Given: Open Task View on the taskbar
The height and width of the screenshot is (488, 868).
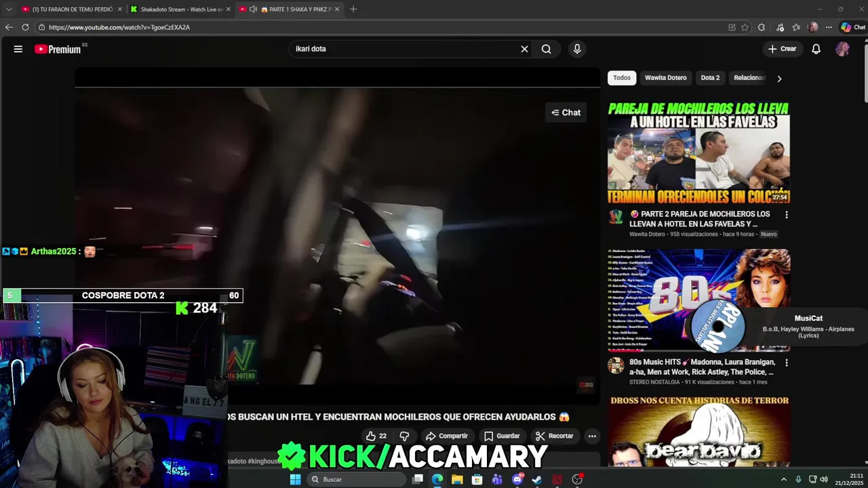Looking at the screenshot, I should tap(418, 479).
